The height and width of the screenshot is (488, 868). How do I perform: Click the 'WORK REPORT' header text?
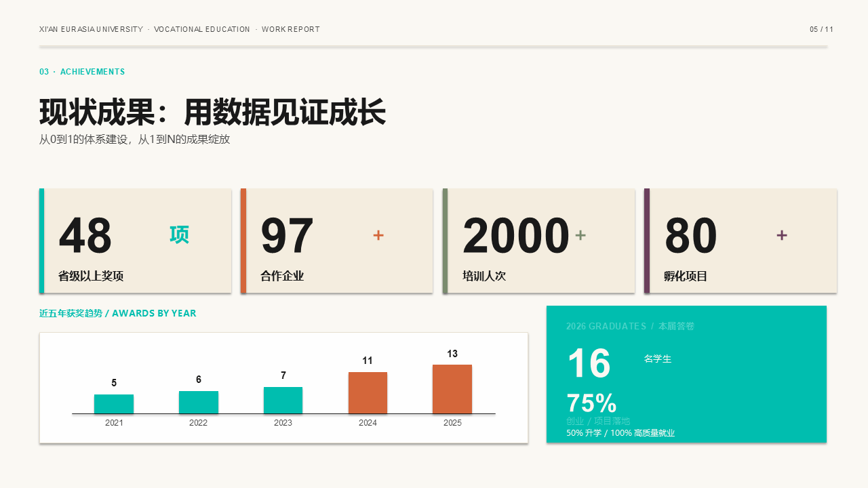tap(291, 29)
